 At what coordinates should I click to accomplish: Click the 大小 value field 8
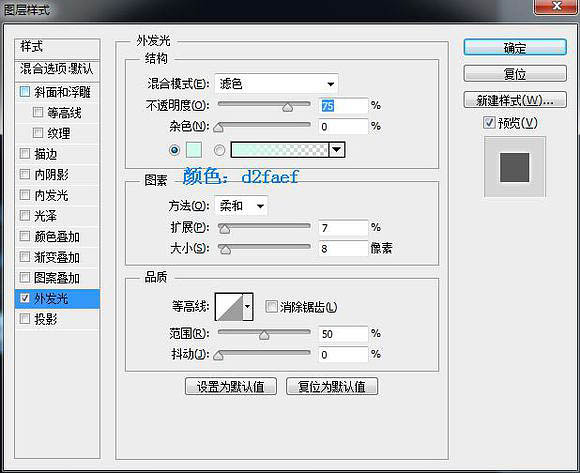click(x=343, y=248)
